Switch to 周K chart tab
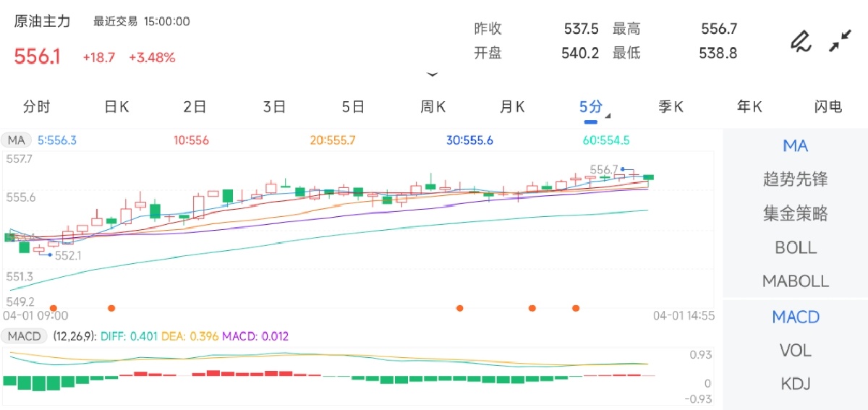The height and width of the screenshot is (410, 868). [x=433, y=107]
